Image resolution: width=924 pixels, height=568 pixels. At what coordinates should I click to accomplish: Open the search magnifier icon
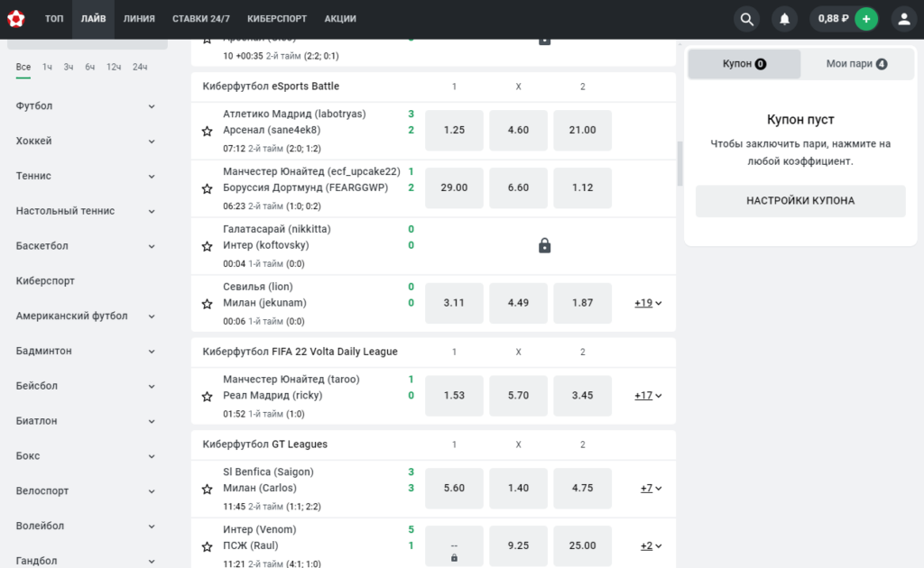tap(746, 19)
